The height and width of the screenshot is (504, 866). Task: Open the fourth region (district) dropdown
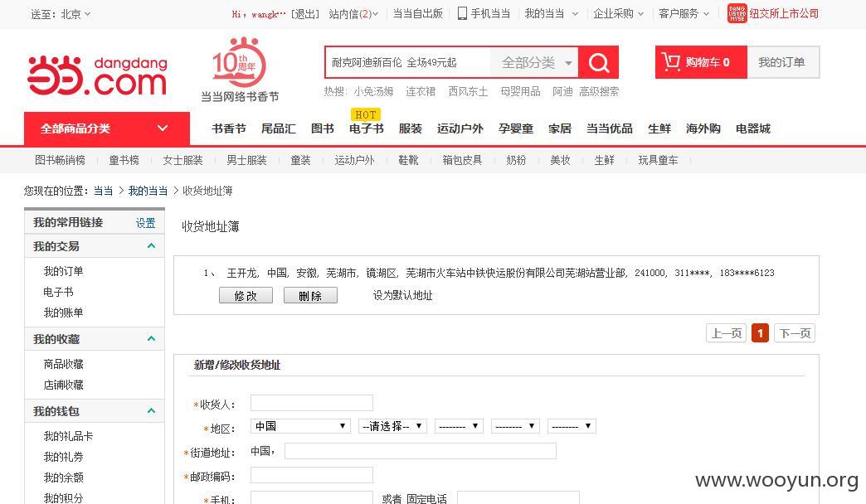coord(515,426)
